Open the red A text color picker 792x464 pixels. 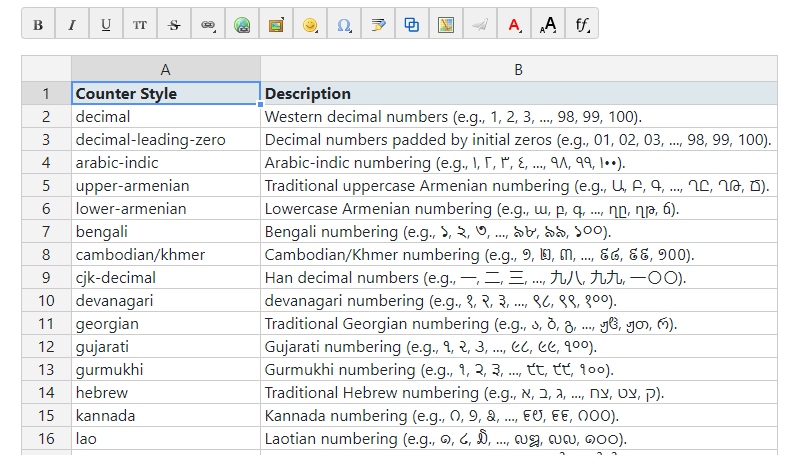click(514, 25)
